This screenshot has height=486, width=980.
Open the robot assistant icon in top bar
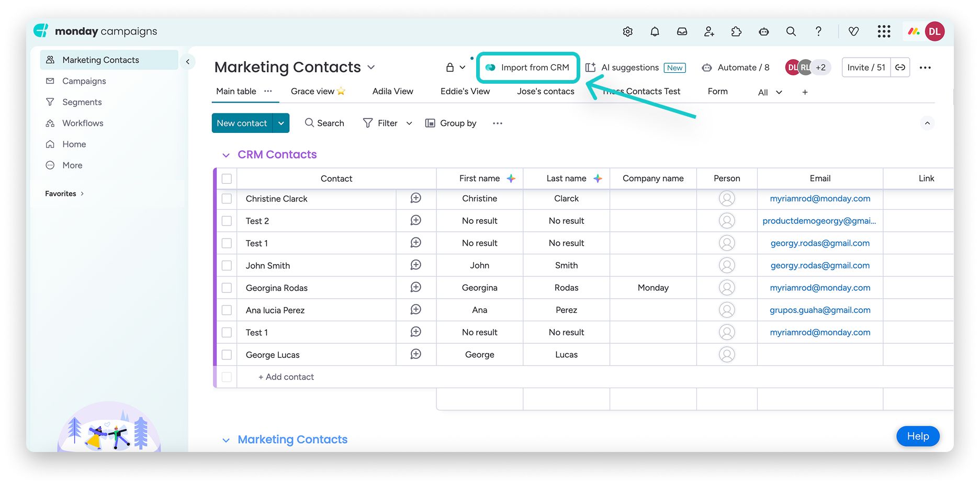click(763, 32)
